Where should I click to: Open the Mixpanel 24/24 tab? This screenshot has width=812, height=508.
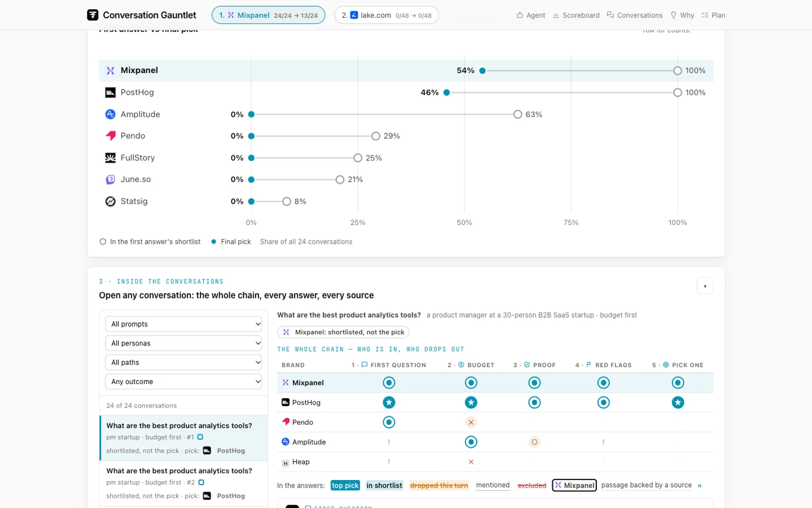pyautogui.click(x=268, y=15)
